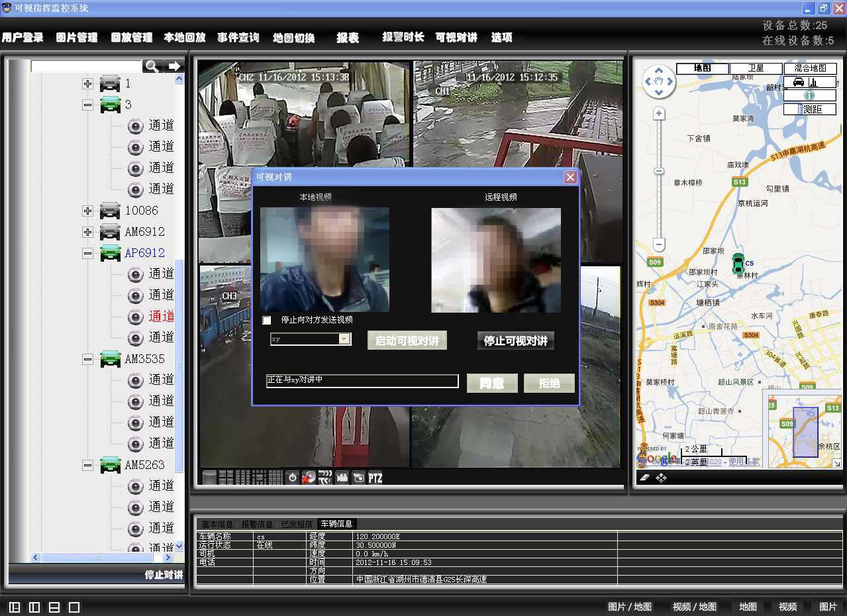
Task: Click the 启动可视对讲 button
Action: (407, 340)
